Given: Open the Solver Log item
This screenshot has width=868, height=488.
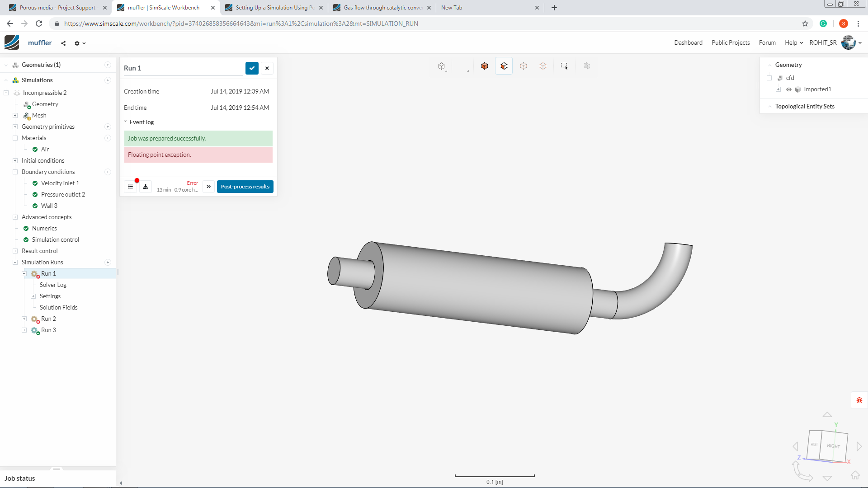Looking at the screenshot, I should pos(53,285).
